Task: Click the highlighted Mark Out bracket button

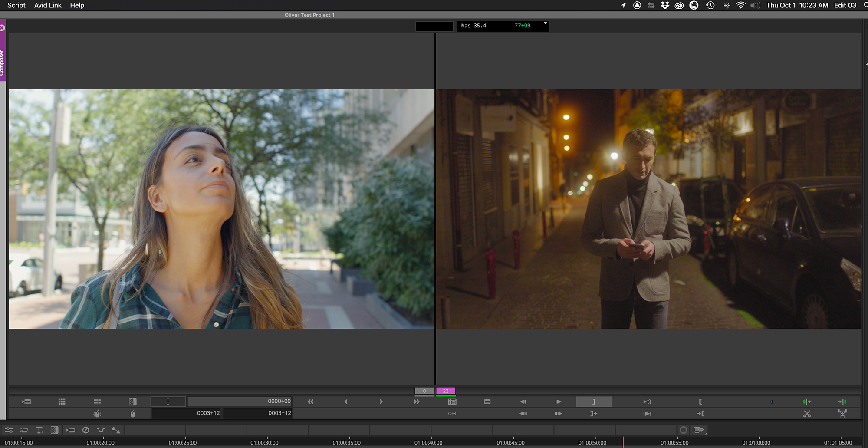Action: tap(594, 402)
